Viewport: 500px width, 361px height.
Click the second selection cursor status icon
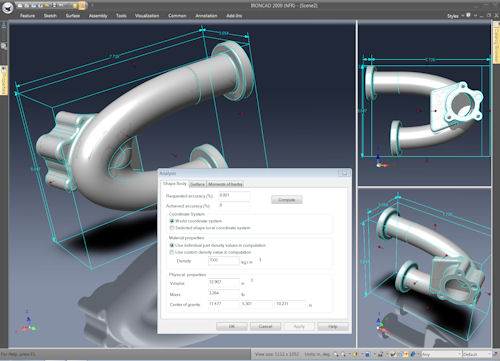(x=343, y=354)
